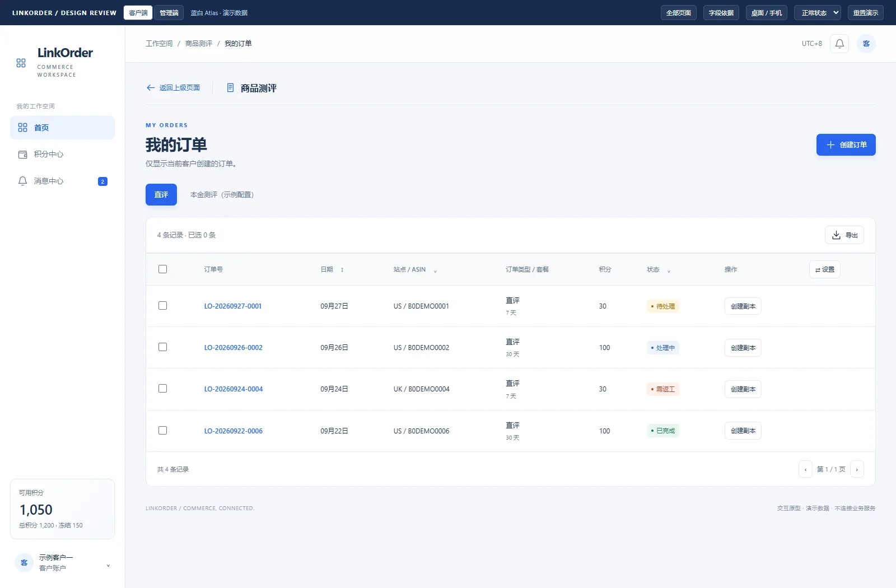Screen dimensions: 896x588
Task: Click the message count badge 2
Action: 102,181
